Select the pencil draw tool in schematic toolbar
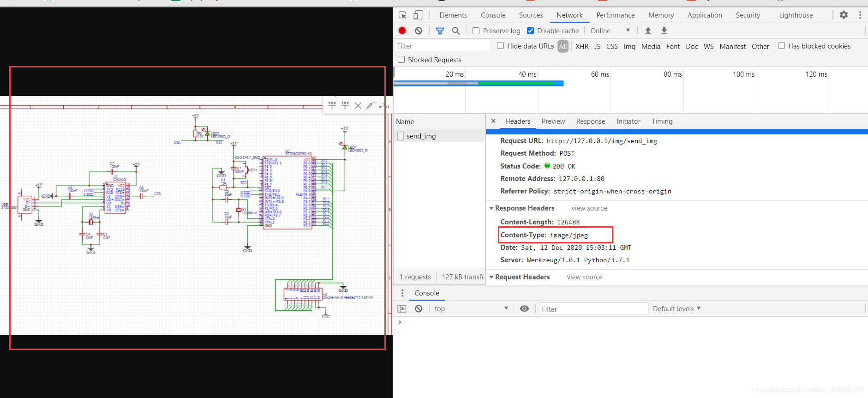Viewport: 868px width, 398px height. pos(371,105)
